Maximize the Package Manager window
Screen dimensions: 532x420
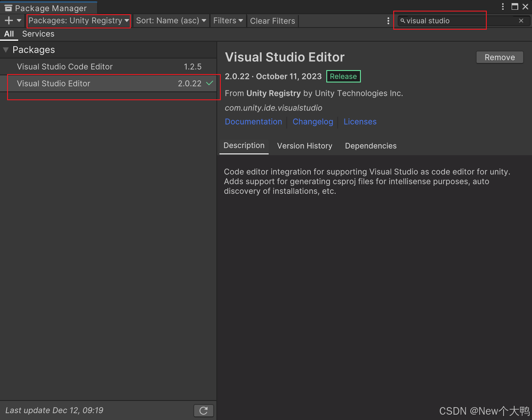click(x=515, y=7)
